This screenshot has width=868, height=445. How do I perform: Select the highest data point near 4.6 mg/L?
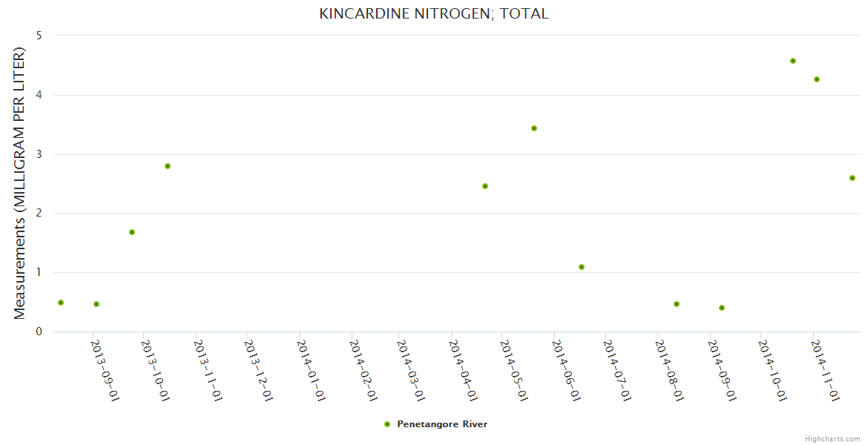tap(793, 61)
